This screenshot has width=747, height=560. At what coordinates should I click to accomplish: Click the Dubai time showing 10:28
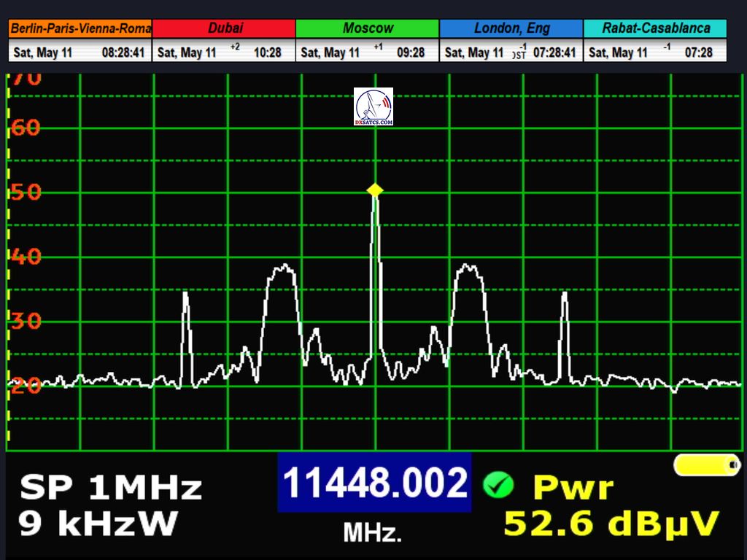tap(267, 52)
